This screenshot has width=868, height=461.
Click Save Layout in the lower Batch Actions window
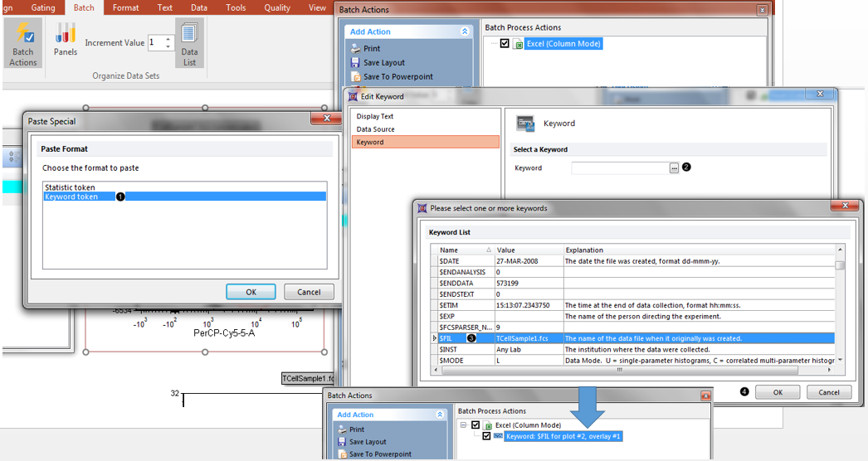[x=368, y=442]
